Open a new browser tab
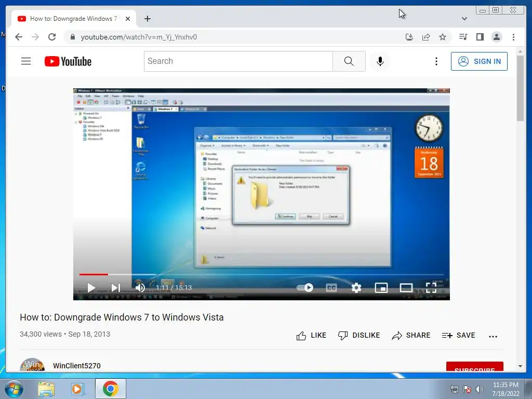 147,19
